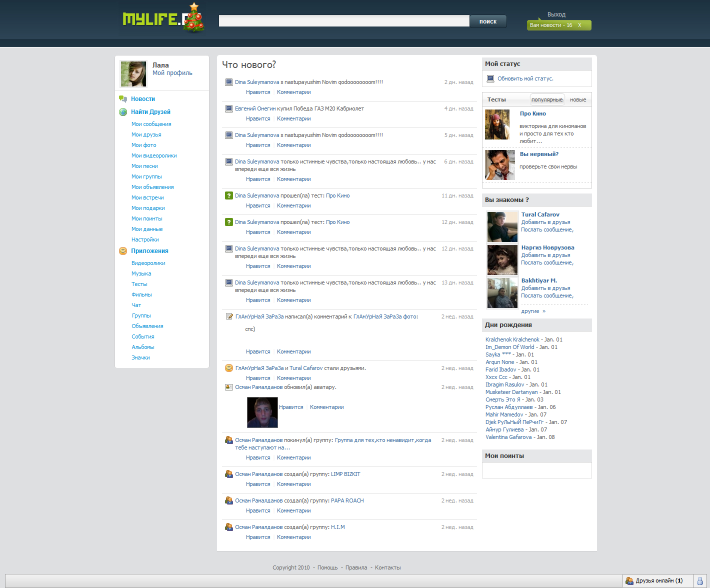Click the MyLife logo with Christmas tree
710x588 pixels.
(x=163, y=19)
